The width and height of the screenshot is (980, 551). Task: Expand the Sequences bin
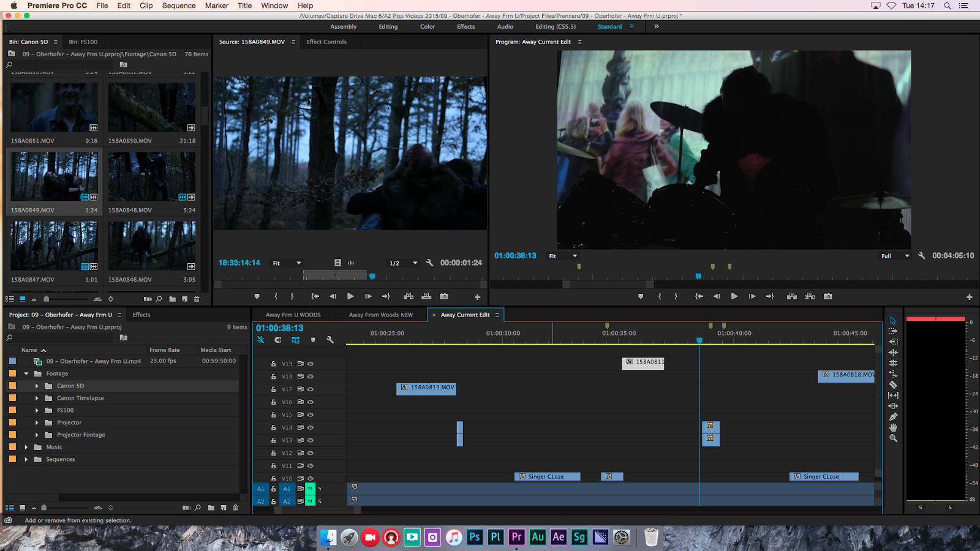[26, 459]
